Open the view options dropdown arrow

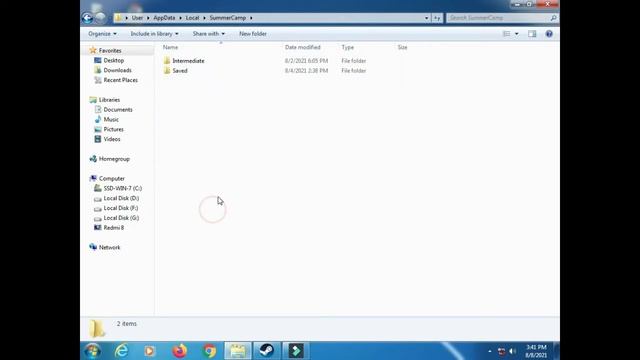click(x=517, y=34)
